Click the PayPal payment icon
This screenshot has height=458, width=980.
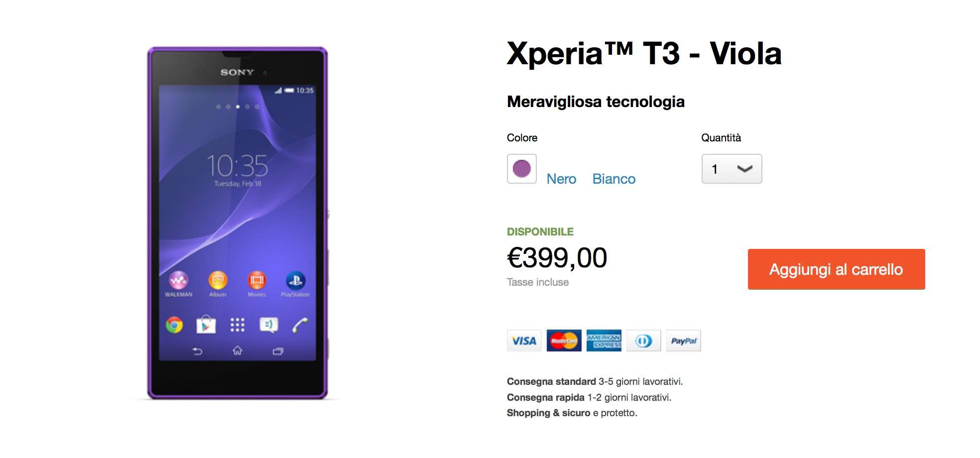click(x=683, y=341)
